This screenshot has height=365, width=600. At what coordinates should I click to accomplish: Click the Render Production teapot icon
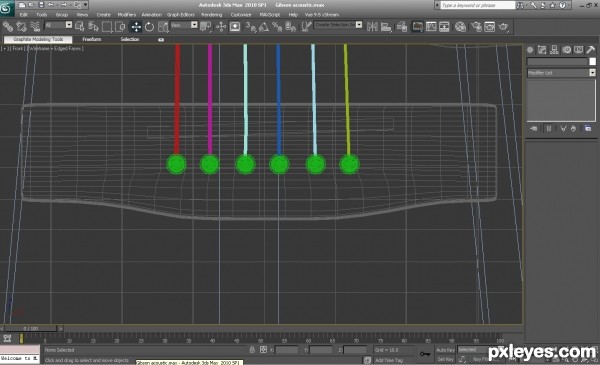(x=504, y=27)
